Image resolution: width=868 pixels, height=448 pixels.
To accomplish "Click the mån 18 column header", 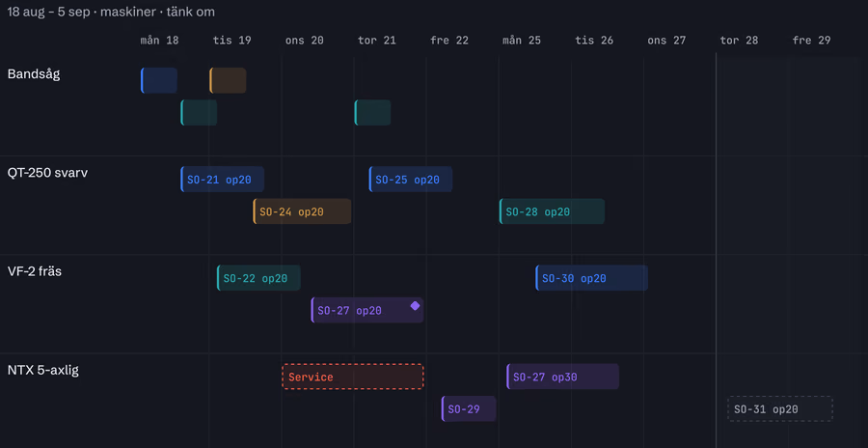I will 159,41.
